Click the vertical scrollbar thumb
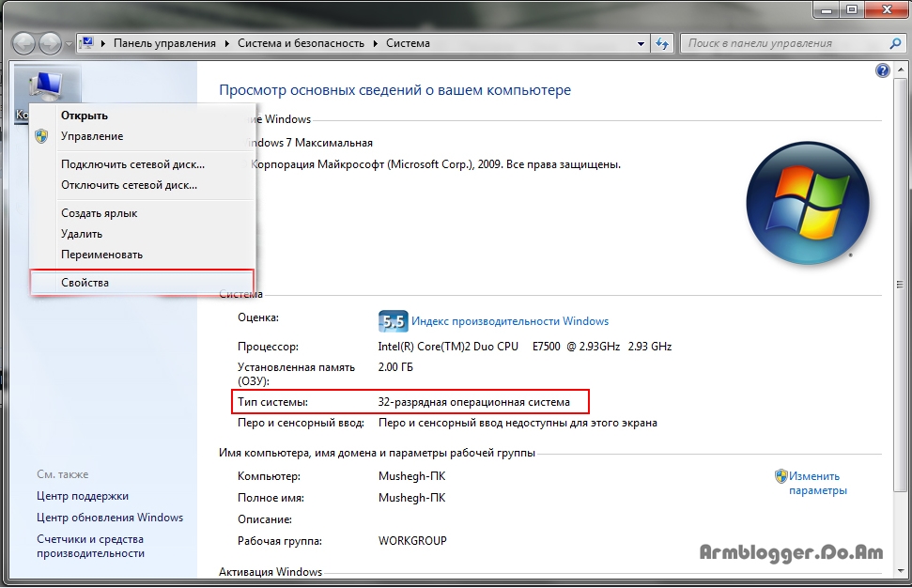 point(901,285)
